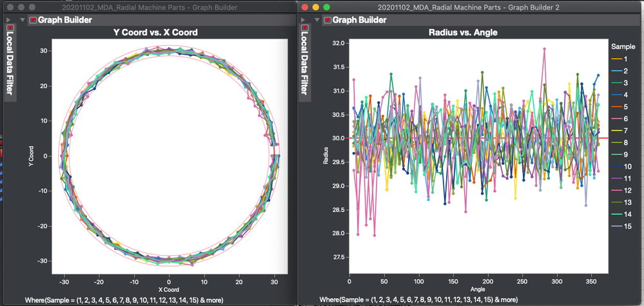Select the X Coord axis label
The height and width of the screenshot is (306, 644).
coord(168,290)
